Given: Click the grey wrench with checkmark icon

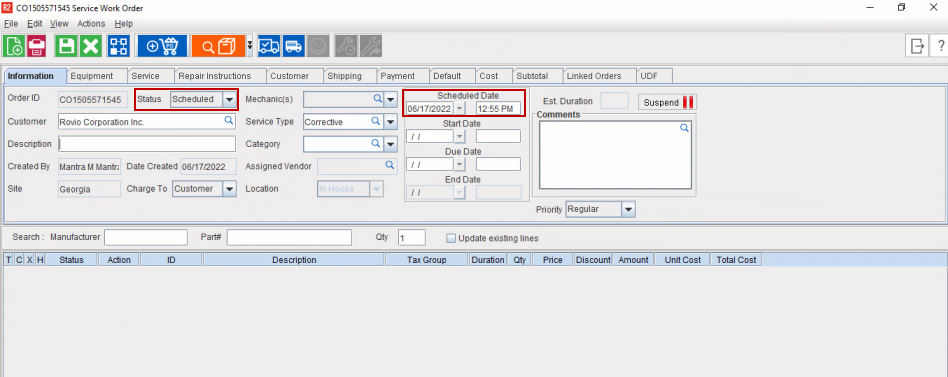Looking at the screenshot, I should coord(346,46).
